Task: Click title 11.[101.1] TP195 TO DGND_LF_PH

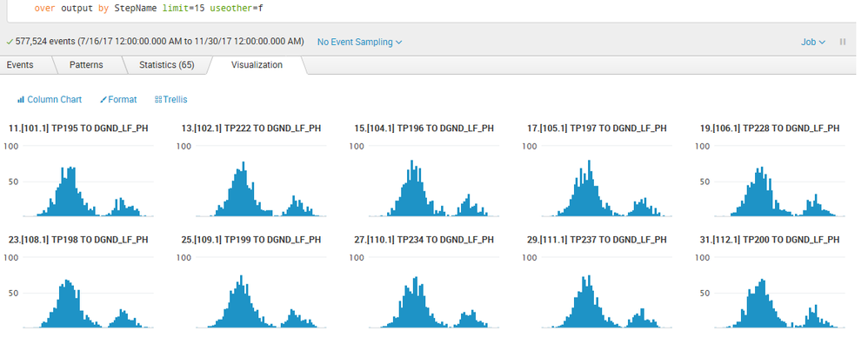Action: point(78,129)
